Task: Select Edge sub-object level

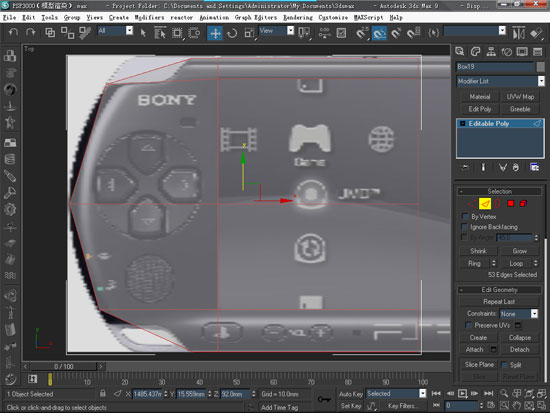Action: (x=485, y=204)
